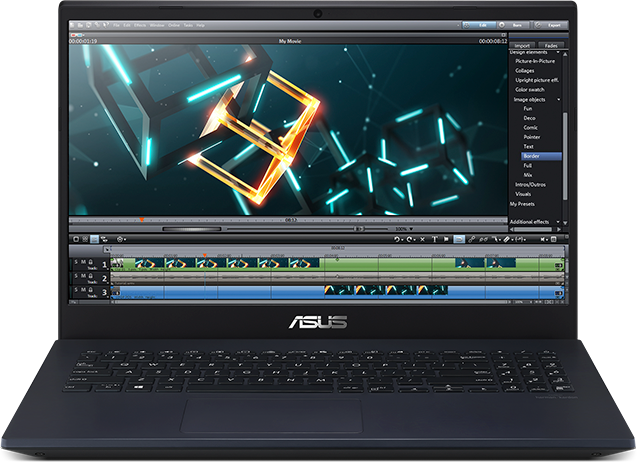Click the preview monitor orange playback marker

142,219
